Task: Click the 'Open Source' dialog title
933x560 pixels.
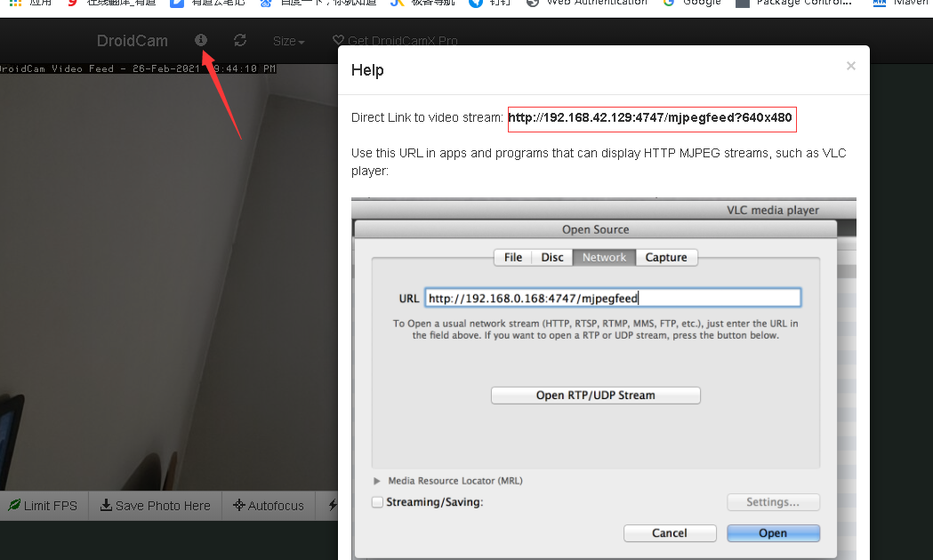Action: pyautogui.click(x=596, y=229)
